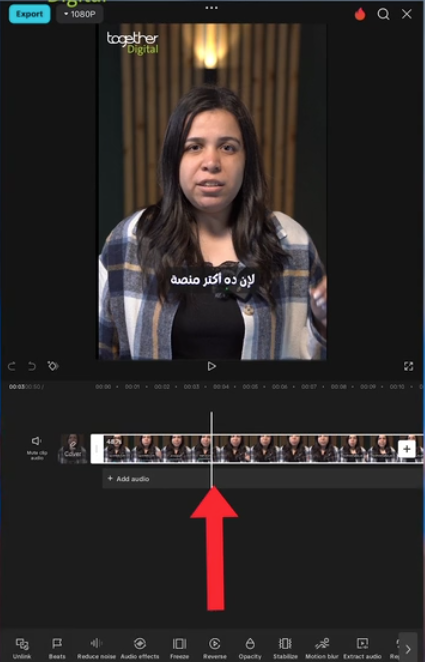Play the video preview
The height and width of the screenshot is (662, 425).
211,366
